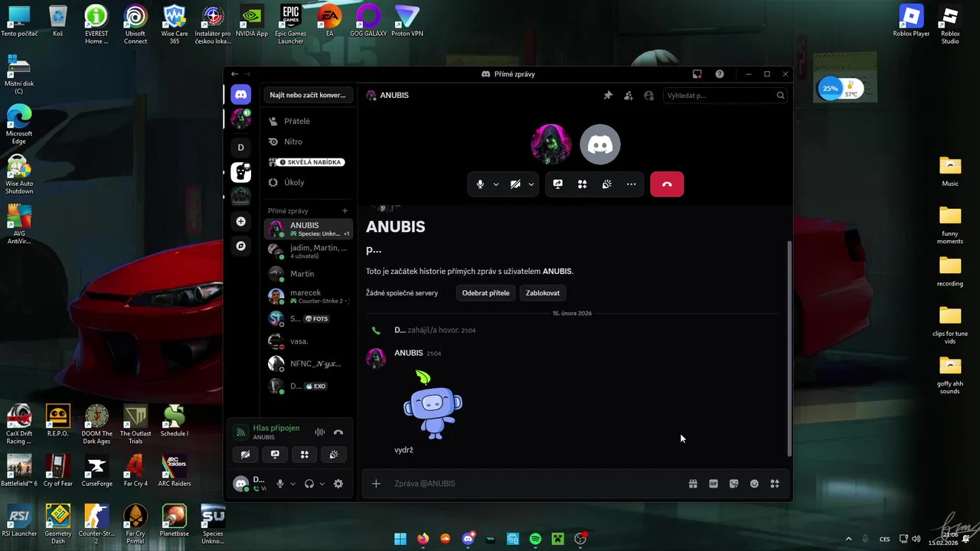Expand output device dropdown in user panel

tap(322, 484)
